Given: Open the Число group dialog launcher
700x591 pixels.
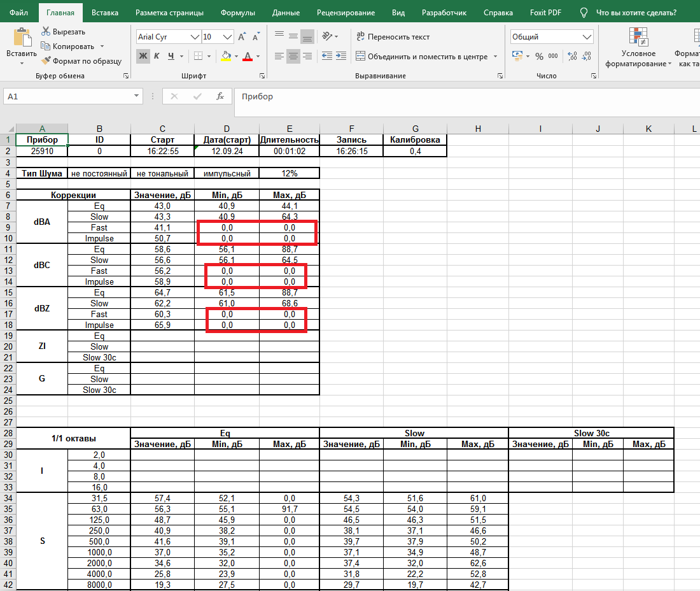Looking at the screenshot, I should pos(594,76).
